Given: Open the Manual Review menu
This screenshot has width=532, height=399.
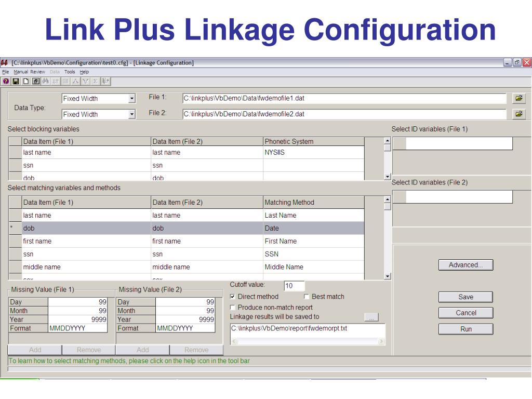Looking at the screenshot, I should (29, 72).
